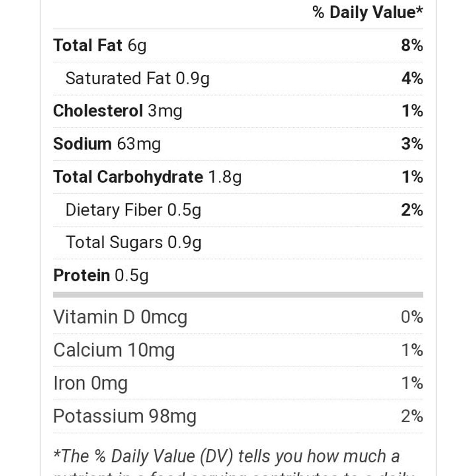Image resolution: width=476 pixels, height=476 pixels.
Task: Select the 'Cholesterol 3mg' label
Action: (117, 111)
